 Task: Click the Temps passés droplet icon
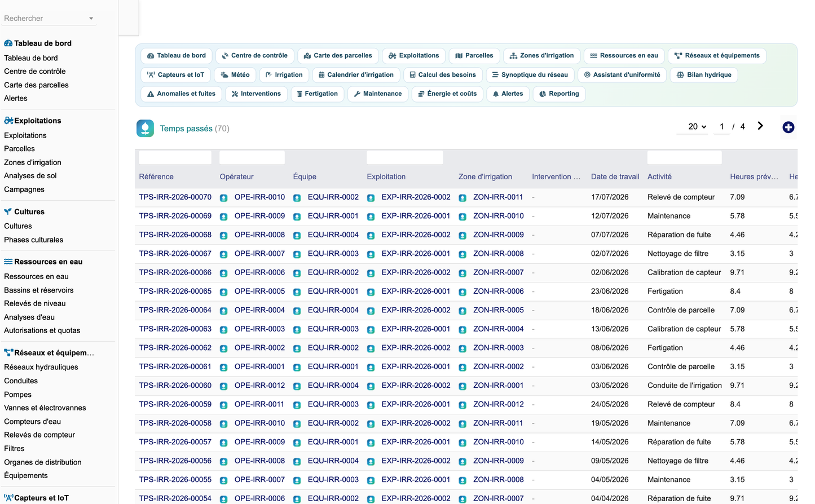[145, 129]
